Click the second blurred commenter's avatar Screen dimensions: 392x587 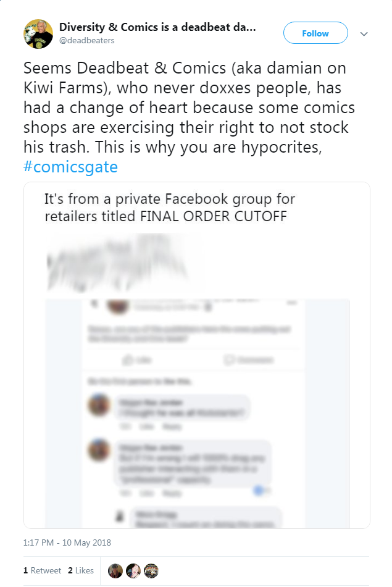click(x=99, y=450)
